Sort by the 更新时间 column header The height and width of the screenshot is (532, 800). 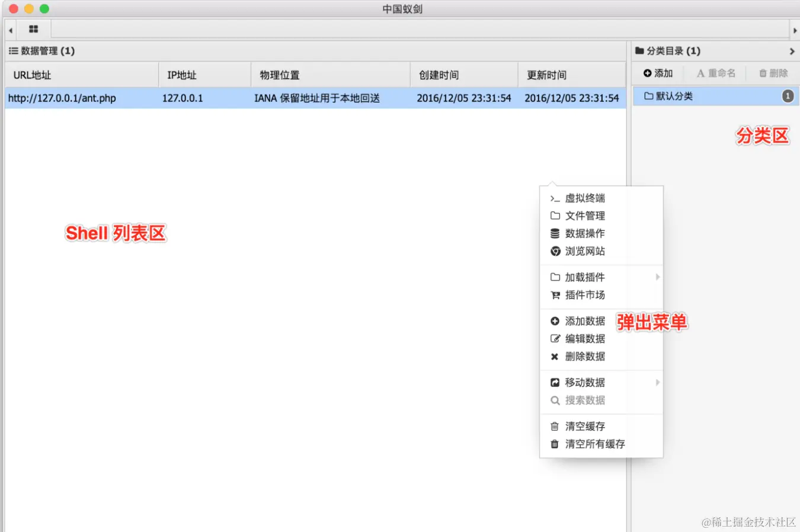pos(572,75)
